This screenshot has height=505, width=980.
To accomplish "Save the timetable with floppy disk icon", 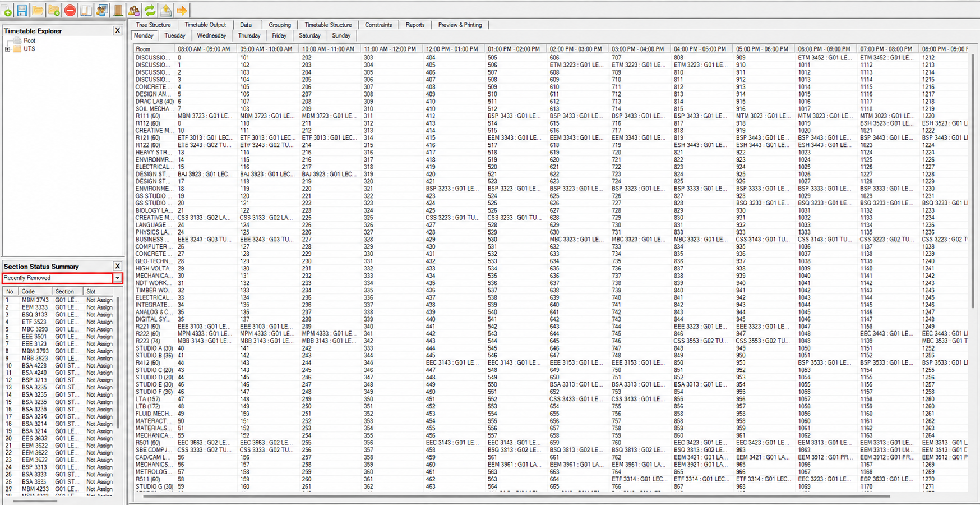I will 22,10.
